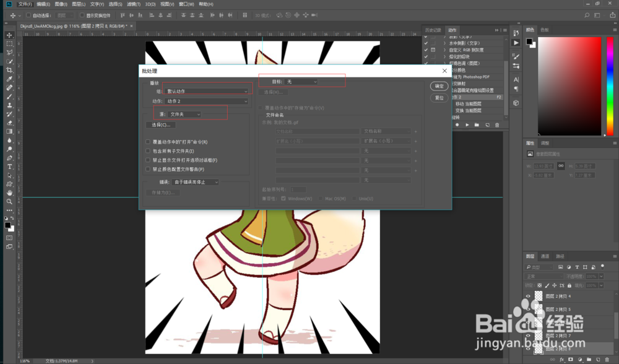Select the Horizontal Type tool
This screenshot has height=364, width=619.
(9, 167)
